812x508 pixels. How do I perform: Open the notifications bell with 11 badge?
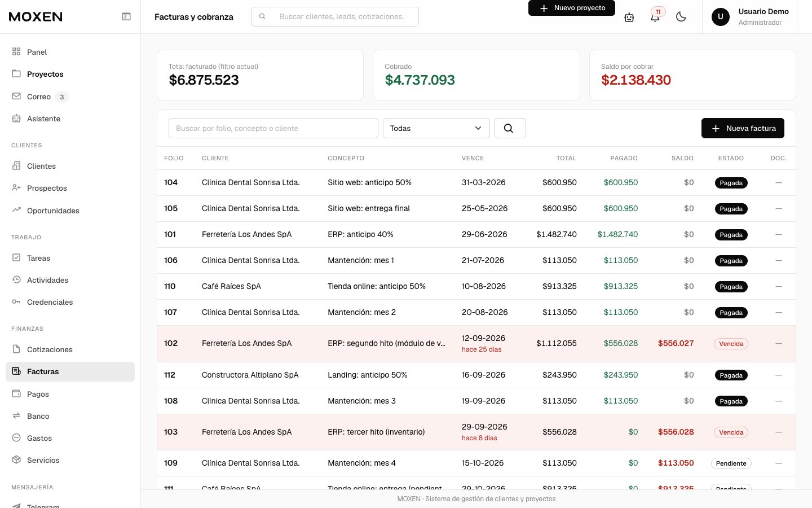tap(655, 17)
